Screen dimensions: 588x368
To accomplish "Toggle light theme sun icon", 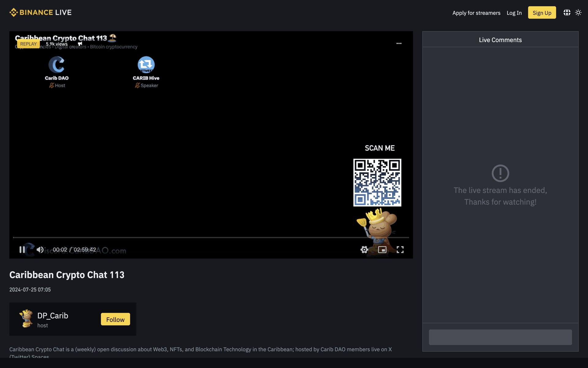I will coord(578,13).
